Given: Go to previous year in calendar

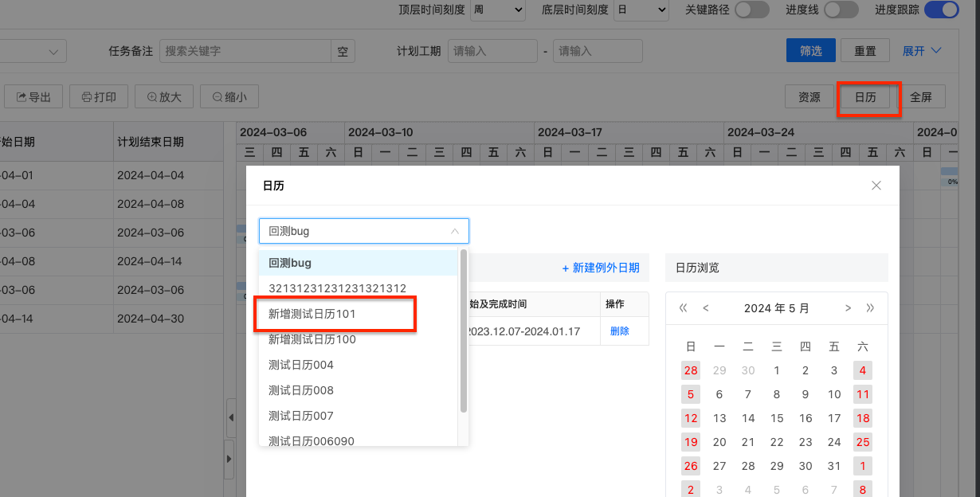Looking at the screenshot, I should click(683, 308).
